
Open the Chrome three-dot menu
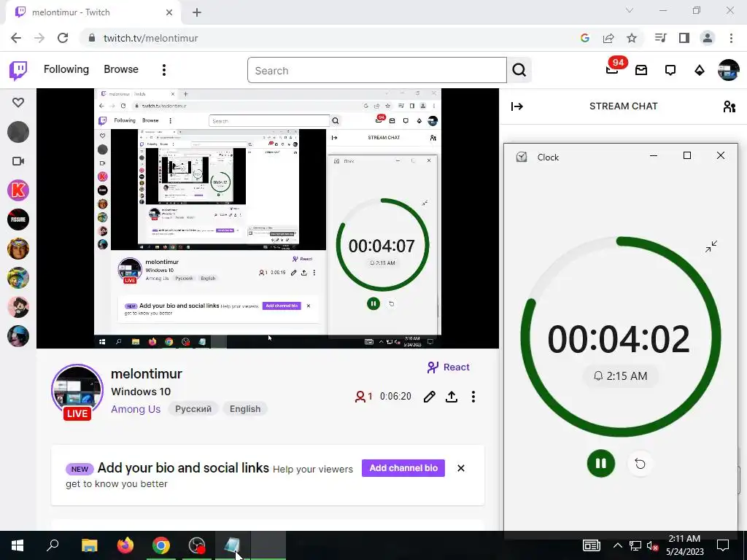tap(731, 38)
